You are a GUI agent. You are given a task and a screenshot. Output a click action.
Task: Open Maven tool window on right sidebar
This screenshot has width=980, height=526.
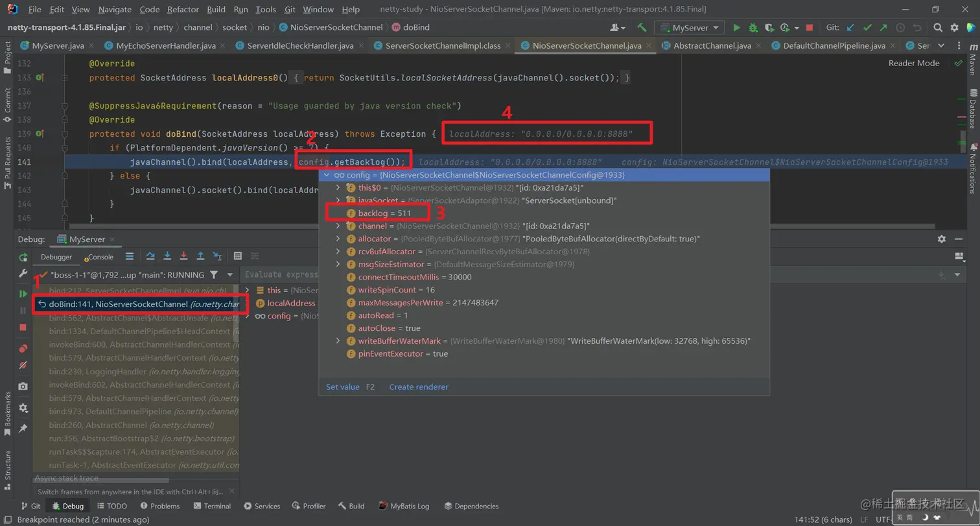click(x=972, y=58)
